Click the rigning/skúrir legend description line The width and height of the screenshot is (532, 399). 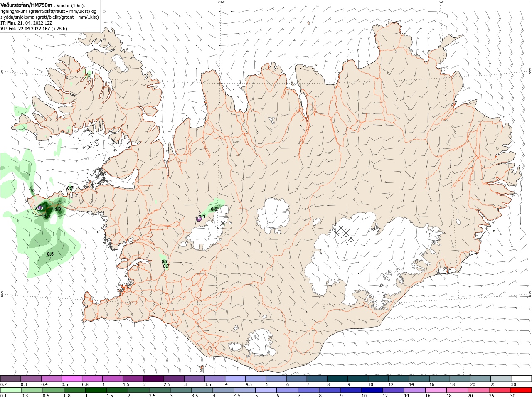(x=48, y=11)
